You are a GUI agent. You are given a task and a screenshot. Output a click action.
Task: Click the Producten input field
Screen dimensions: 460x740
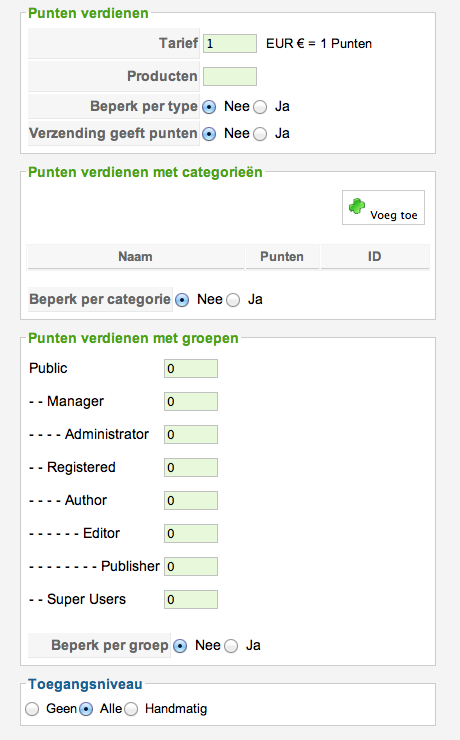[x=230, y=76]
